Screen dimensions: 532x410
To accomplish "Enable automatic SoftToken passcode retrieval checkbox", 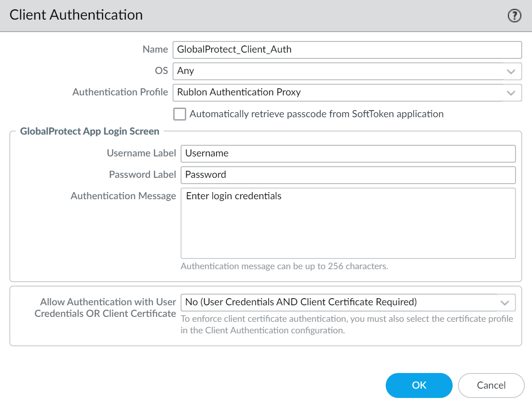I will tap(180, 114).
